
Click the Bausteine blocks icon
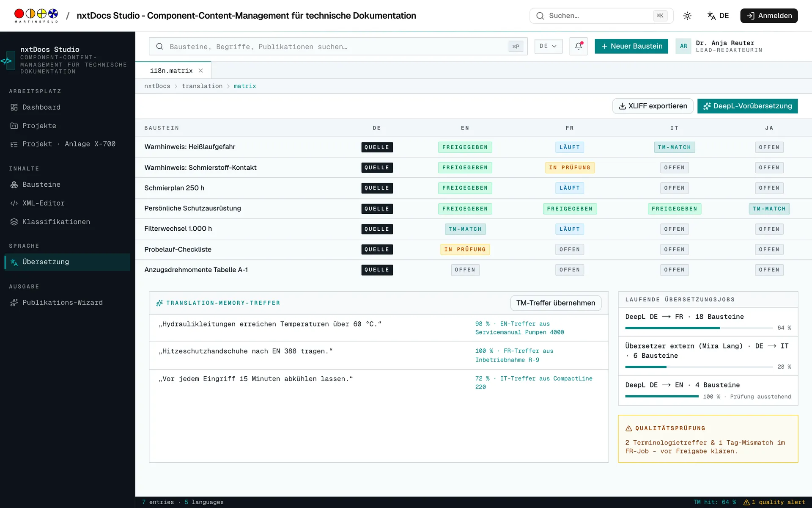(14, 185)
